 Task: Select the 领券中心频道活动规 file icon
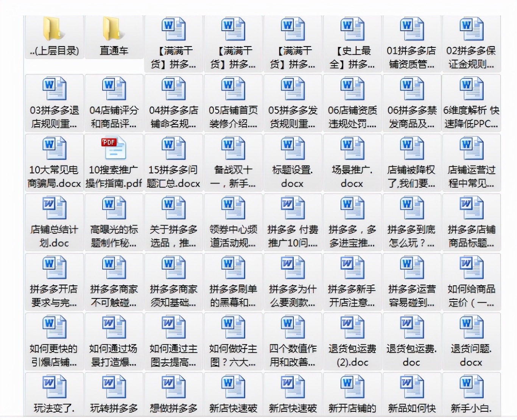tap(233, 208)
